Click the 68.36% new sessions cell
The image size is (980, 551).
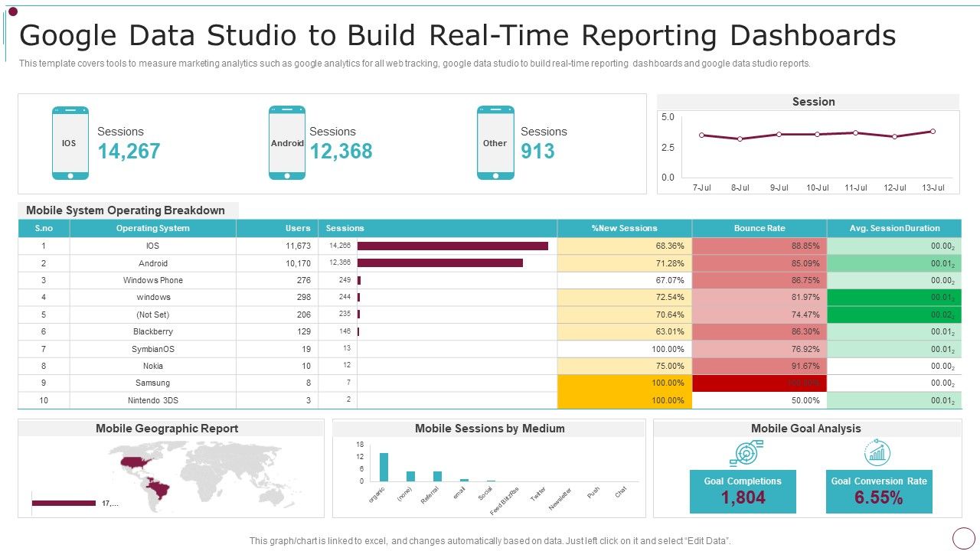[625, 246]
